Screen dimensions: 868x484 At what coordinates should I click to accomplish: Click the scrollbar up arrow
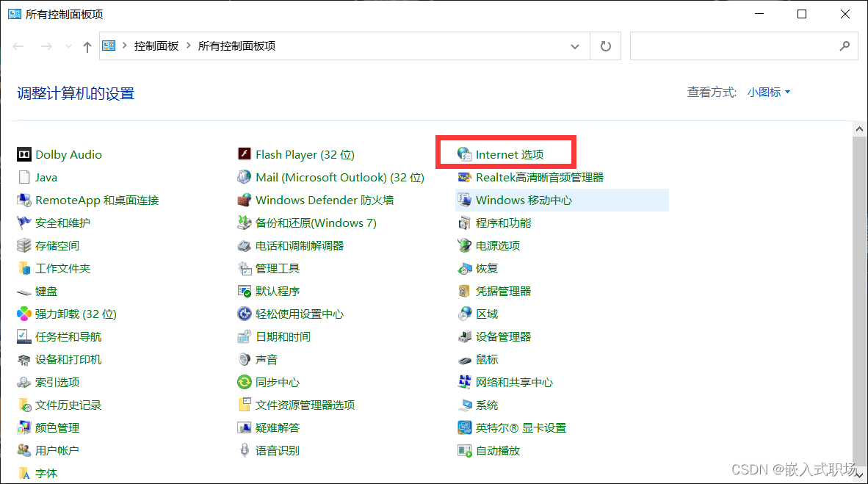(859, 129)
